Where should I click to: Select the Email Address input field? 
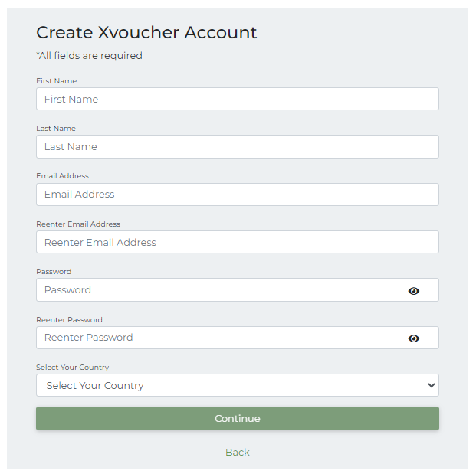coord(238,195)
